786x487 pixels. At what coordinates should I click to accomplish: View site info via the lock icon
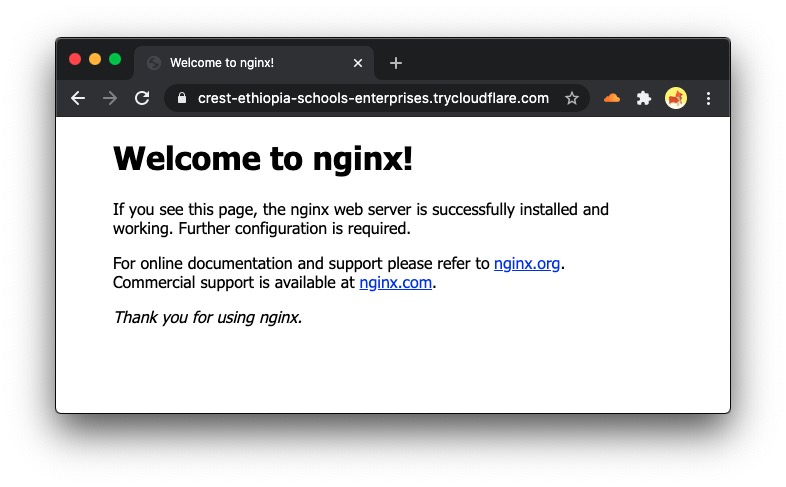(182, 98)
